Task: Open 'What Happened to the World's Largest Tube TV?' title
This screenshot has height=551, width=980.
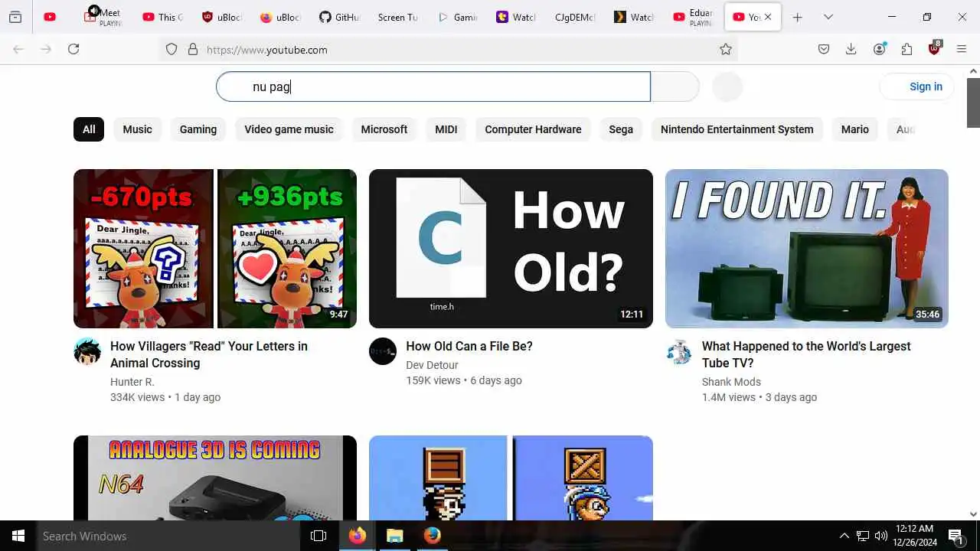Action: point(806,354)
